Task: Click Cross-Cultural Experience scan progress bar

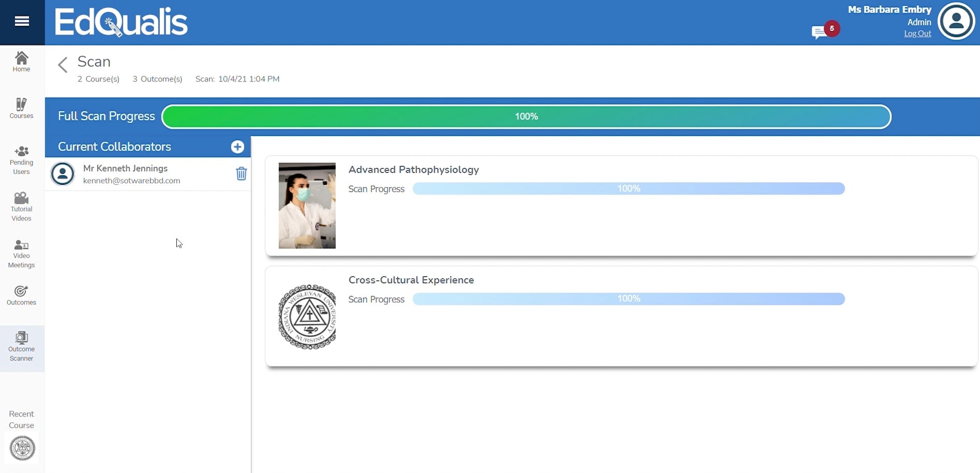Action: (629, 299)
